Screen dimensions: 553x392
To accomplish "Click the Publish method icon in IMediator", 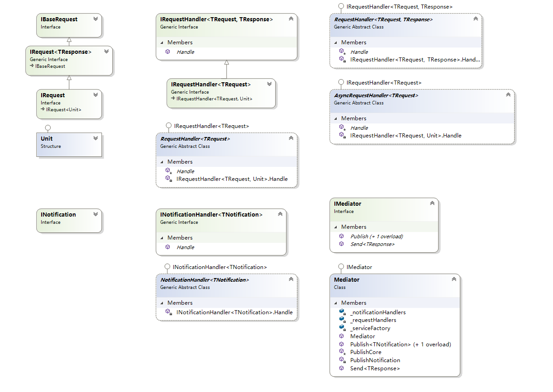I will (342, 236).
